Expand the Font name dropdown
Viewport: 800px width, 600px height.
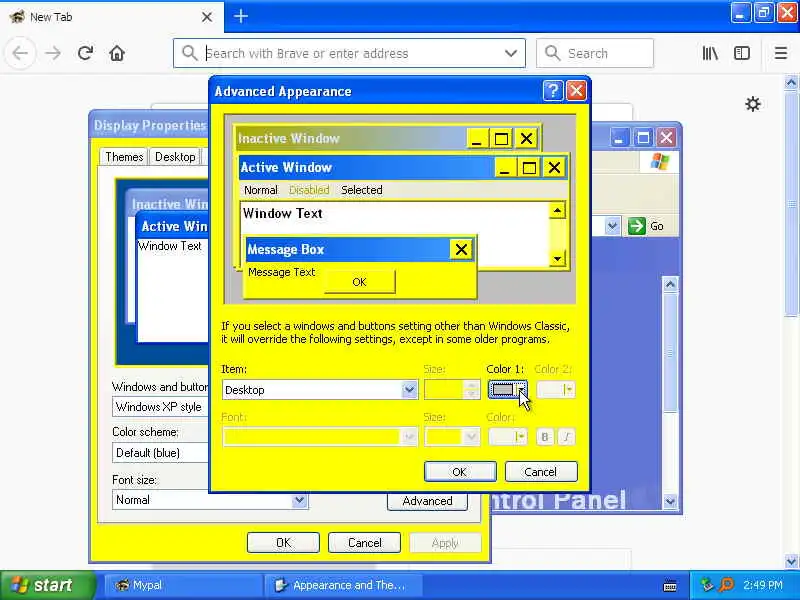409,437
